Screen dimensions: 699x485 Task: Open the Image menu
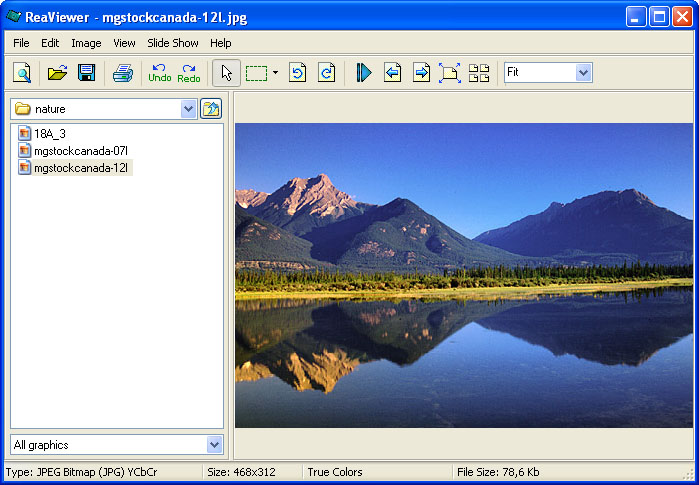(x=86, y=43)
